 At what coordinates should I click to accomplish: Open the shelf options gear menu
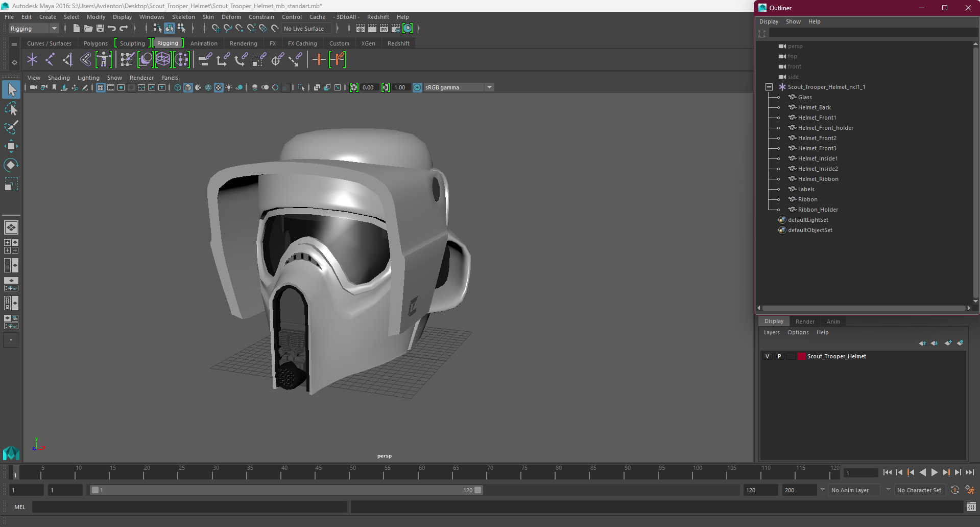pos(14,63)
